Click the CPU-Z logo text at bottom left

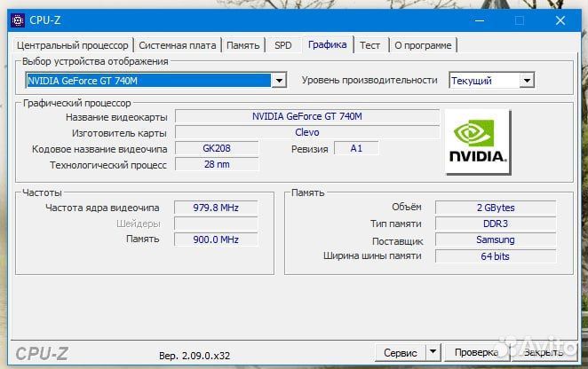pyautogui.click(x=42, y=354)
